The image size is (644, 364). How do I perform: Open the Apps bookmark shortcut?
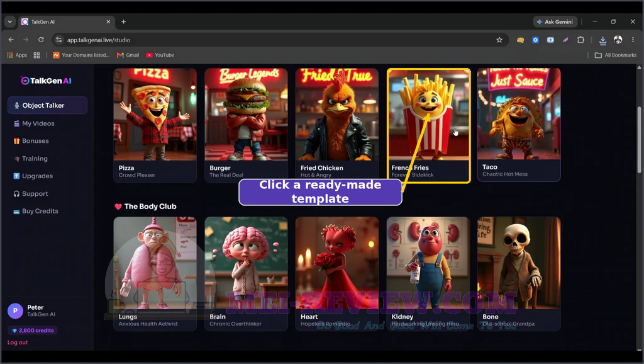click(17, 55)
